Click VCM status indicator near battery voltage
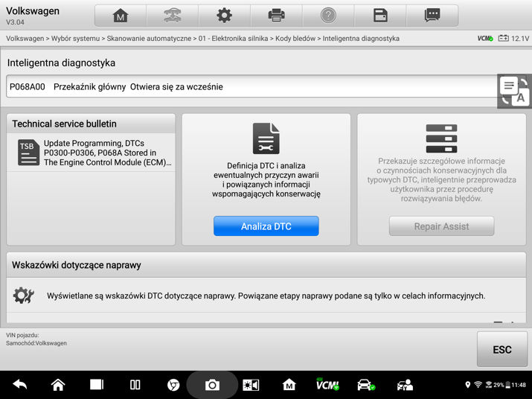The image size is (532, 399). [x=485, y=39]
